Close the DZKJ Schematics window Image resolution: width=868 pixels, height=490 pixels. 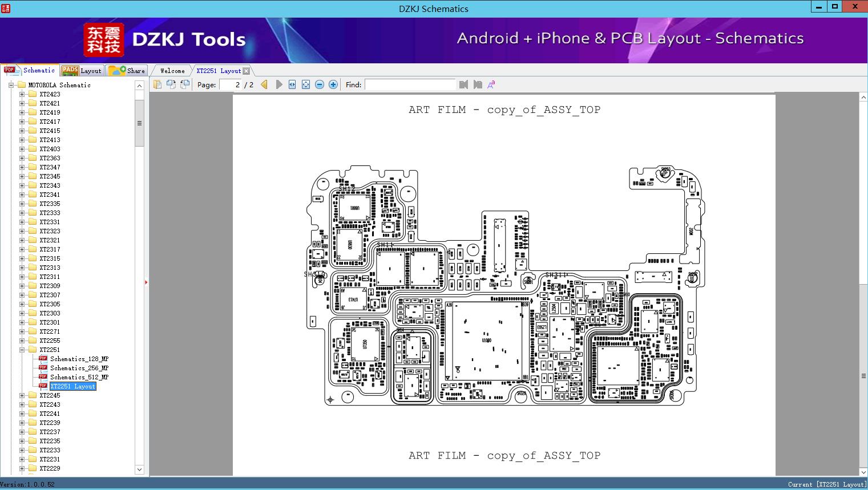pos(855,6)
